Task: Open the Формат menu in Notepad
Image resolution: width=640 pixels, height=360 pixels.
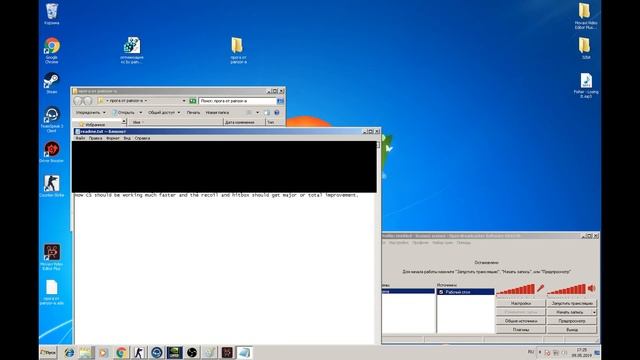Action: (x=113, y=138)
